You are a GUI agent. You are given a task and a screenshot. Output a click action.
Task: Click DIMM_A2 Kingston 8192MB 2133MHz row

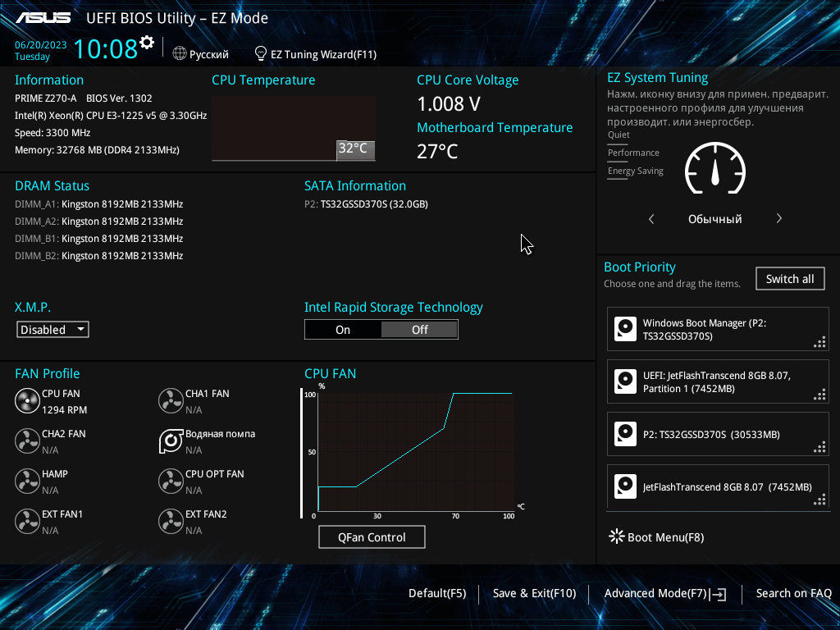[x=99, y=221]
